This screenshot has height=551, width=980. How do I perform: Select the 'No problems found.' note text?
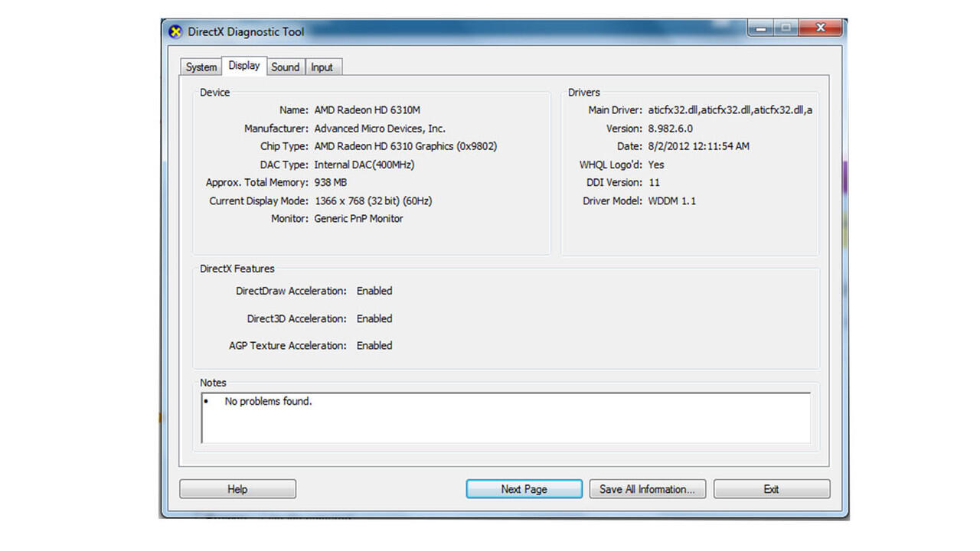pyautogui.click(x=268, y=401)
